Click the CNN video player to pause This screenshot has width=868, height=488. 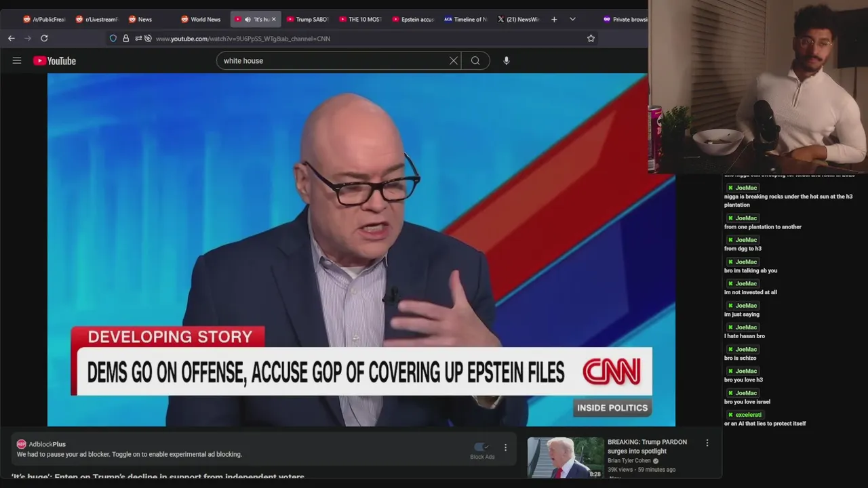tap(361, 249)
